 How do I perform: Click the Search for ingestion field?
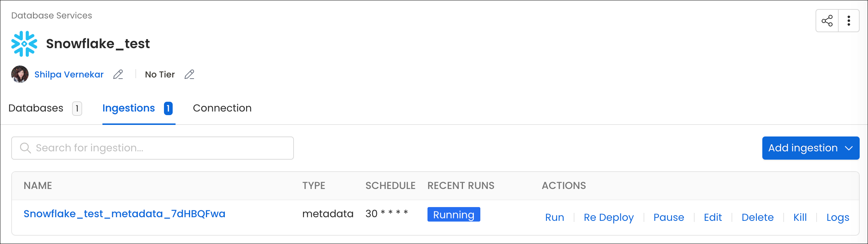[x=159, y=148]
